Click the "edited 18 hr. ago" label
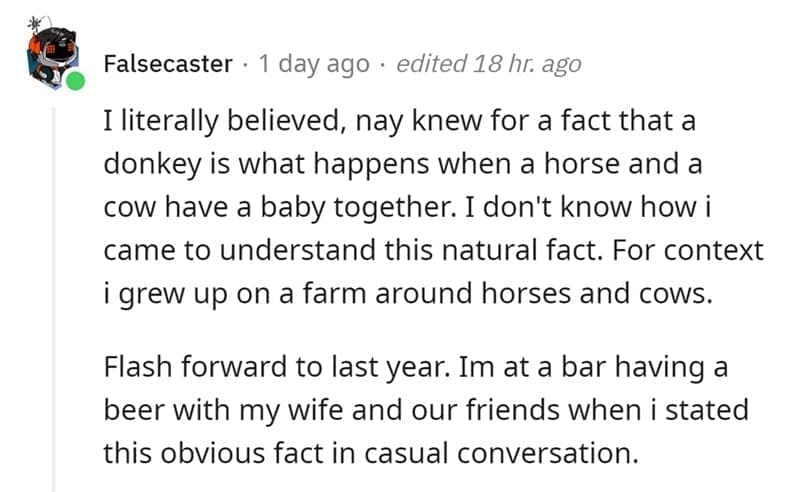Viewport: 800px width, 492px height. [488, 64]
